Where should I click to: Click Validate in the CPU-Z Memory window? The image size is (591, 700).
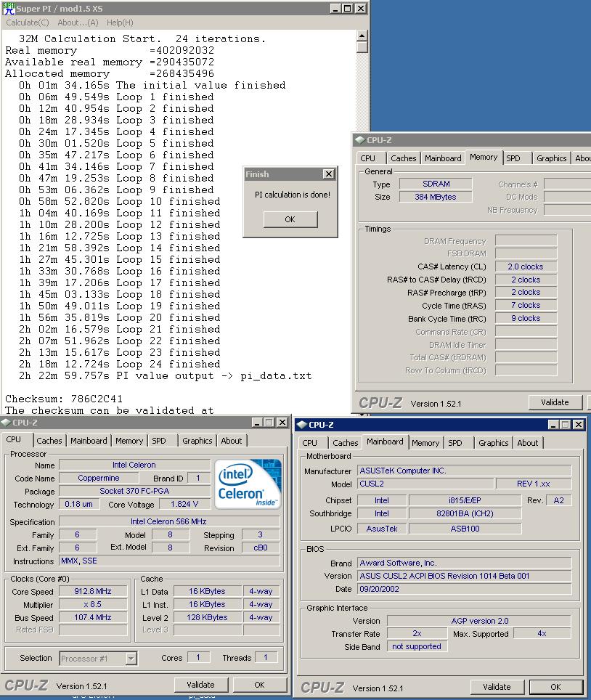pyautogui.click(x=555, y=402)
